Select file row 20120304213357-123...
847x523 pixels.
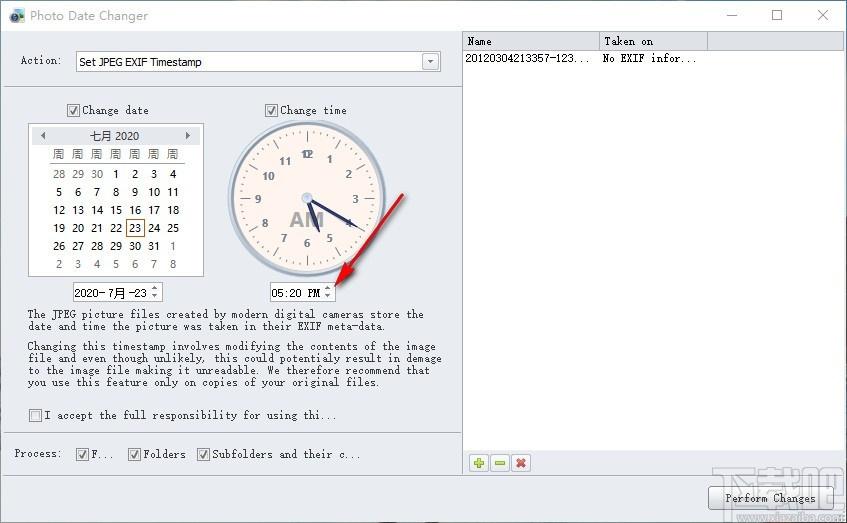pyautogui.click(x=527, y=58)
